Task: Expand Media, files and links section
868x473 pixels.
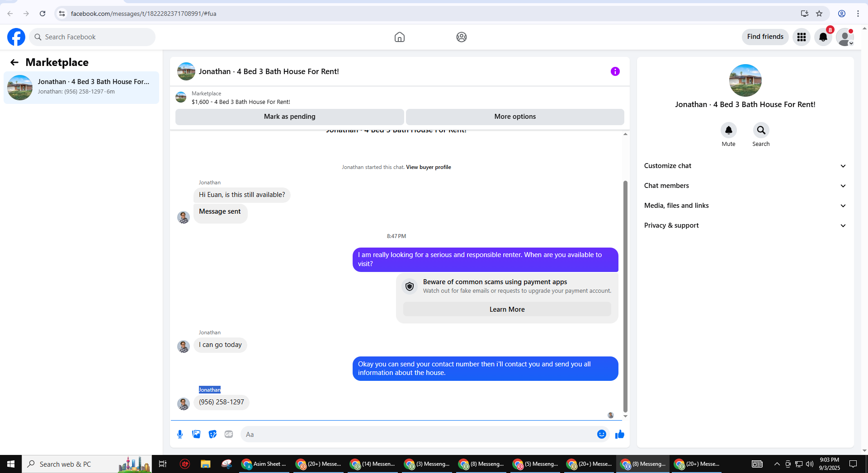Action: tap(745, 206)
